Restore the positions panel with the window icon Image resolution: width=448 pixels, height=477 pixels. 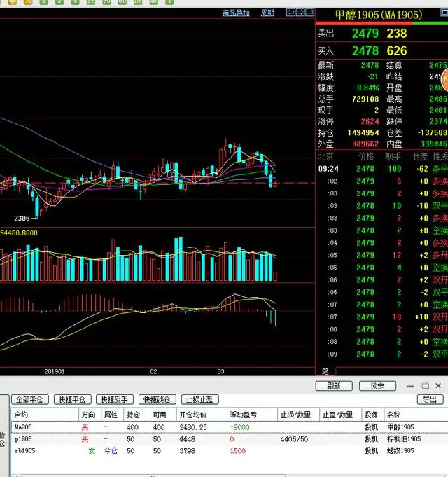pos(425,386)
